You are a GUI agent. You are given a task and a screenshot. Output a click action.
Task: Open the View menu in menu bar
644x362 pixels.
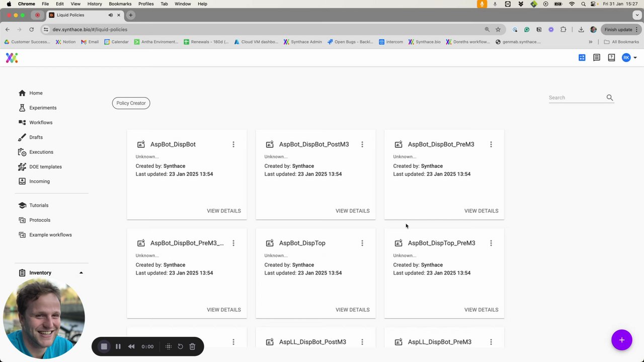pyautogui.click(x=75, y=4)
